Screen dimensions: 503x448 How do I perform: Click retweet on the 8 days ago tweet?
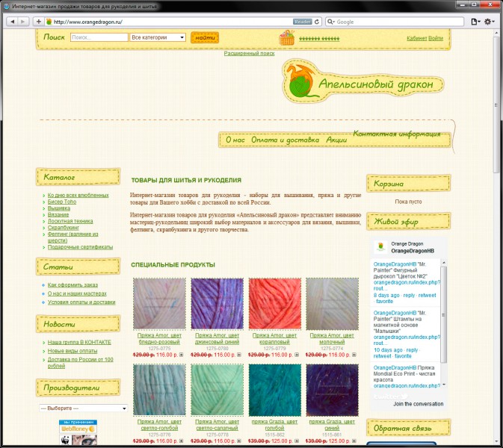(x=427, y=295)
